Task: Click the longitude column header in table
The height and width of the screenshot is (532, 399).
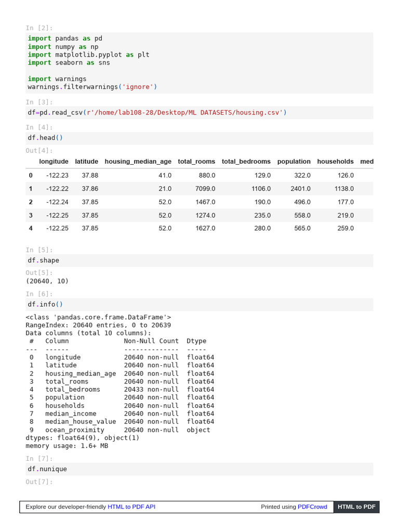Action: tap(54, 162)
